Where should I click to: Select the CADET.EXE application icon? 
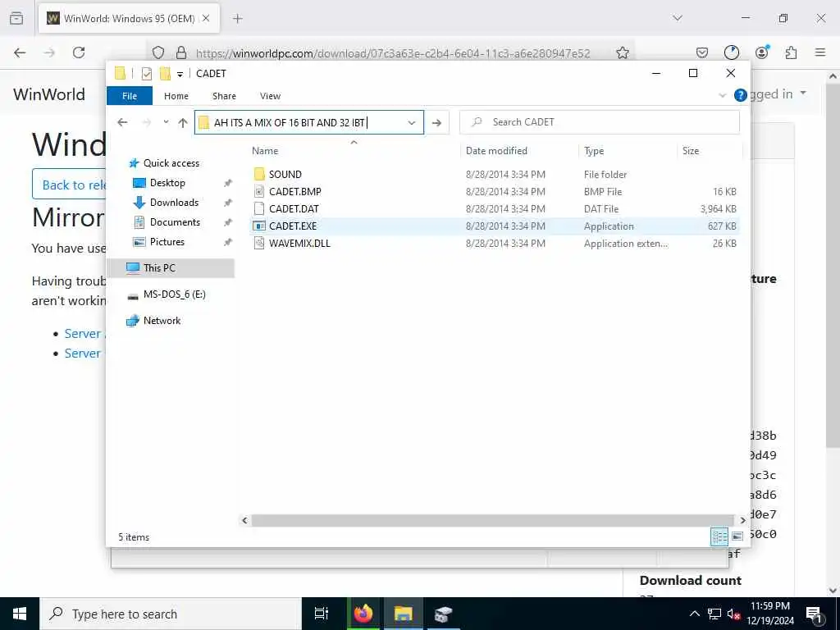tap(259, 226)
